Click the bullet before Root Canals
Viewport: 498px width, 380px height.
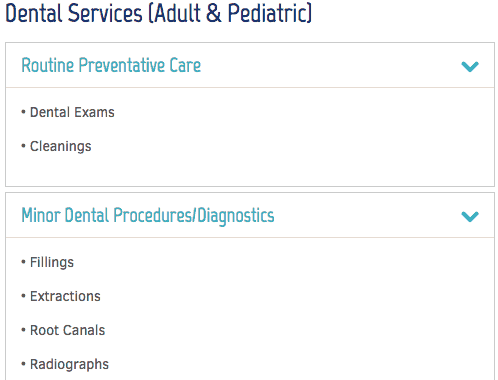(23, 330)
